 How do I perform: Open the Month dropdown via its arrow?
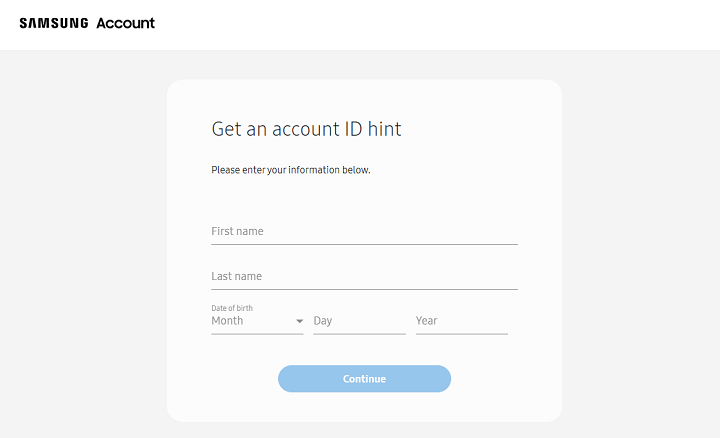299,321
